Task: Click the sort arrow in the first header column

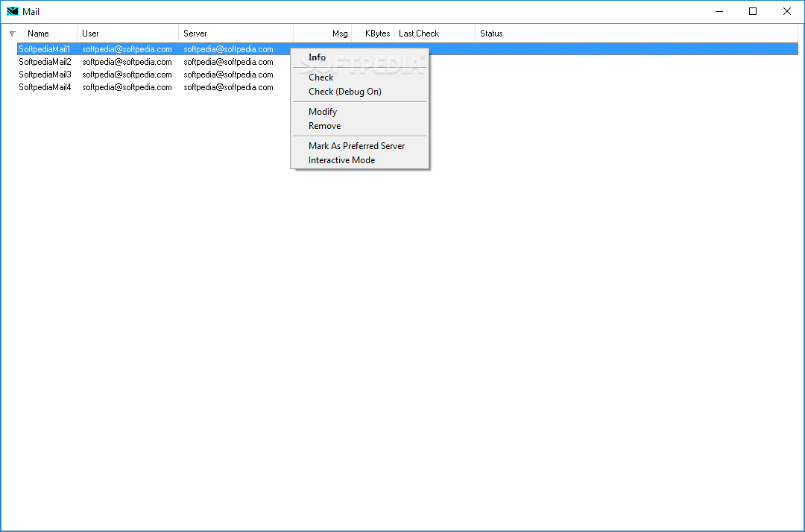Action: (13, 34)
